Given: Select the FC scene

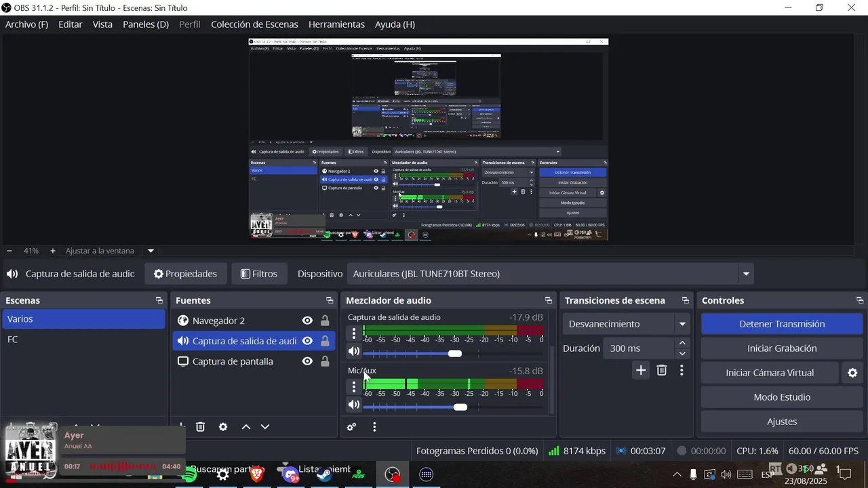Looking at the screenshot, I should (83, 340).
